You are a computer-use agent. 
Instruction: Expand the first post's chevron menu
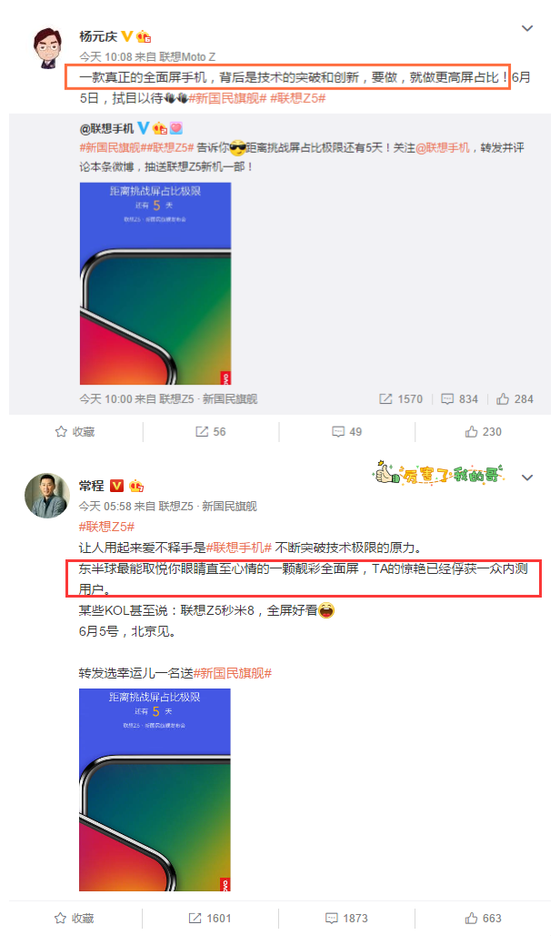point(527,28)
